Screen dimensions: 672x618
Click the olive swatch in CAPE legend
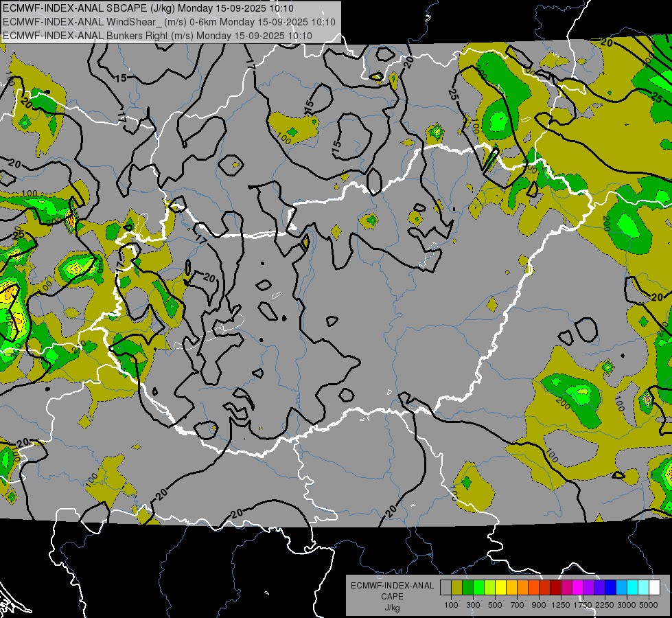click(x=457, y=587)
